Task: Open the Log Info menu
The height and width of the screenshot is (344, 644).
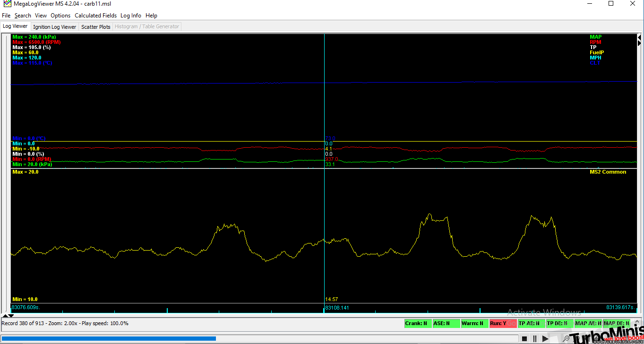Action: (130, 16)
